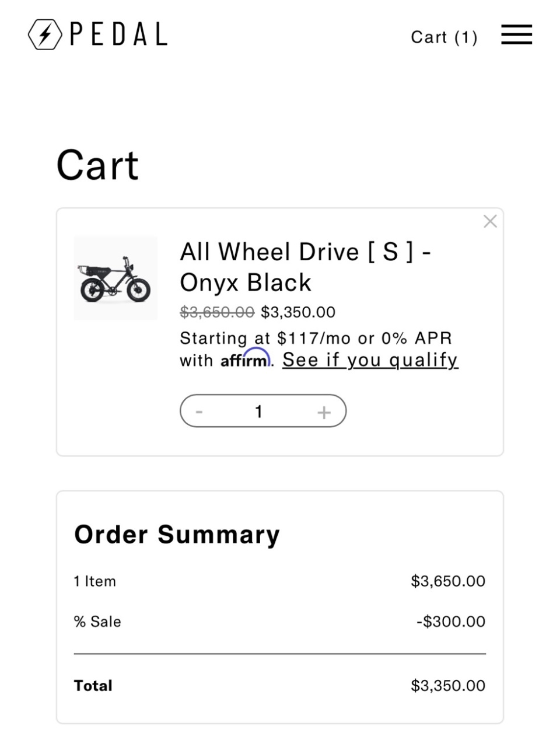Click the quantity number field

[259, 412]
